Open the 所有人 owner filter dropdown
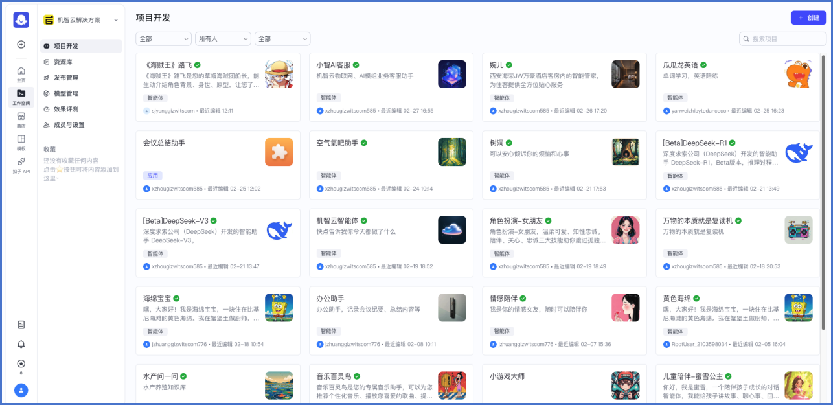 tap(223, 39)
